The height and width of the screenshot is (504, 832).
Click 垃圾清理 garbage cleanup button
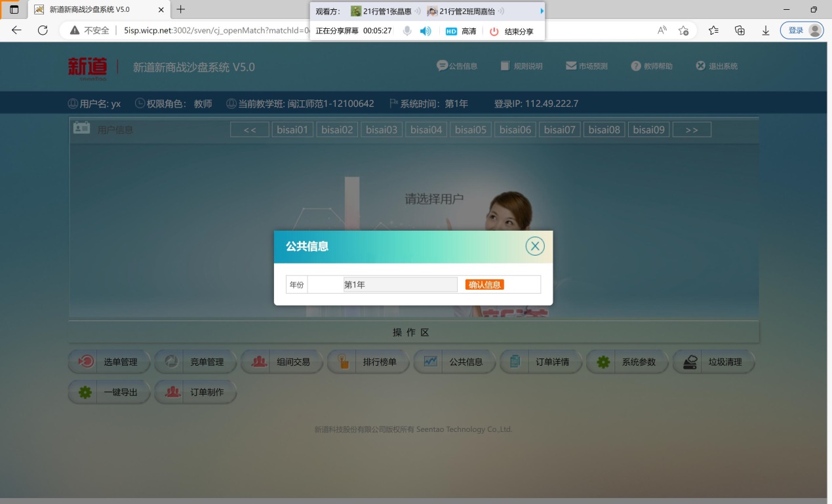tap(713, 362)
